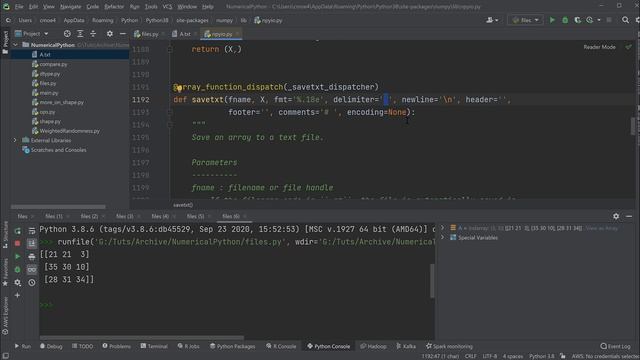640x360 pixels.
Task: Open the Python Packages tool window
Action: tap(232, 346)
